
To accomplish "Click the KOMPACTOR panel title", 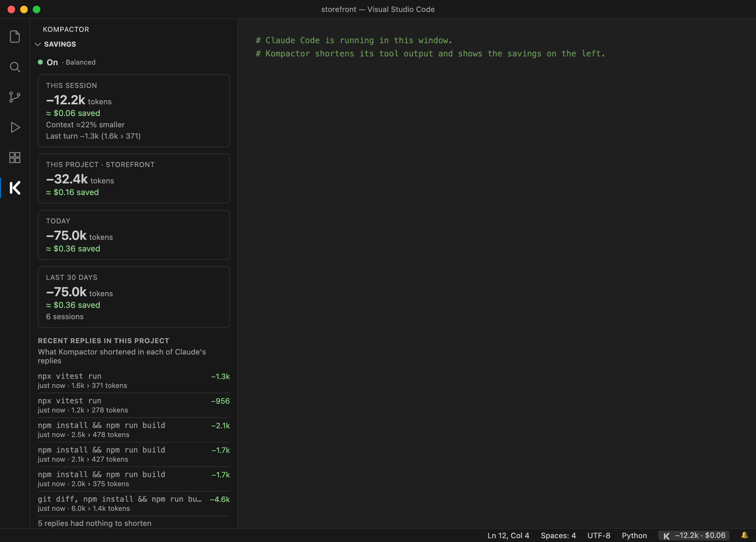I will coord(66,29).
